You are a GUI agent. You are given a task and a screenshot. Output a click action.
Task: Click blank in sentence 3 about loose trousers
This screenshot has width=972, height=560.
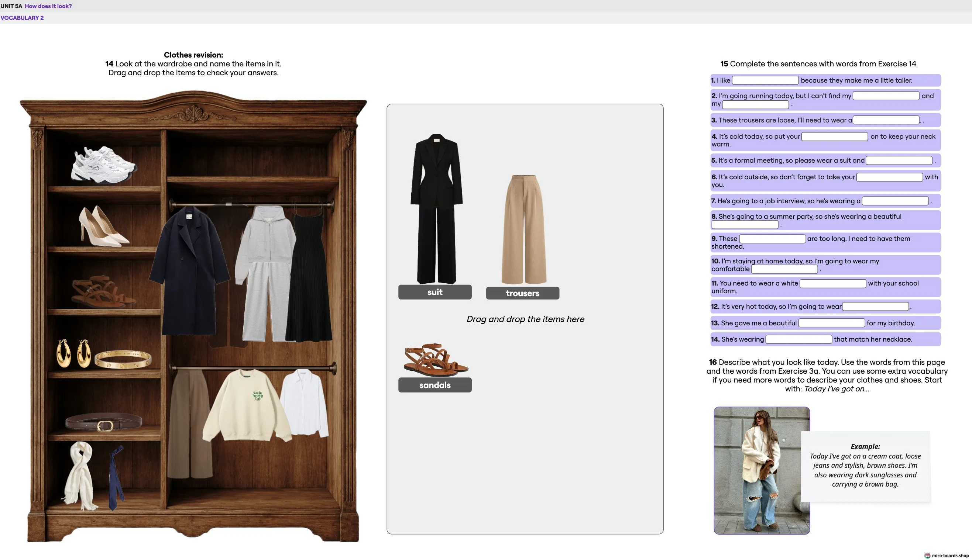pyautogui.click(x=886, y=120)
